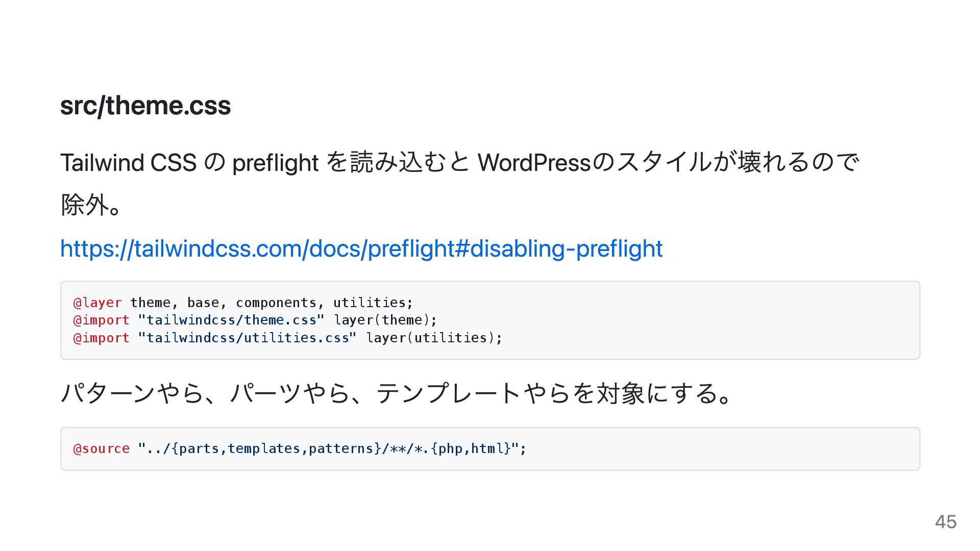Click the @layer keyword in first code block
The image size is (980, 551).
pos(97,303)
